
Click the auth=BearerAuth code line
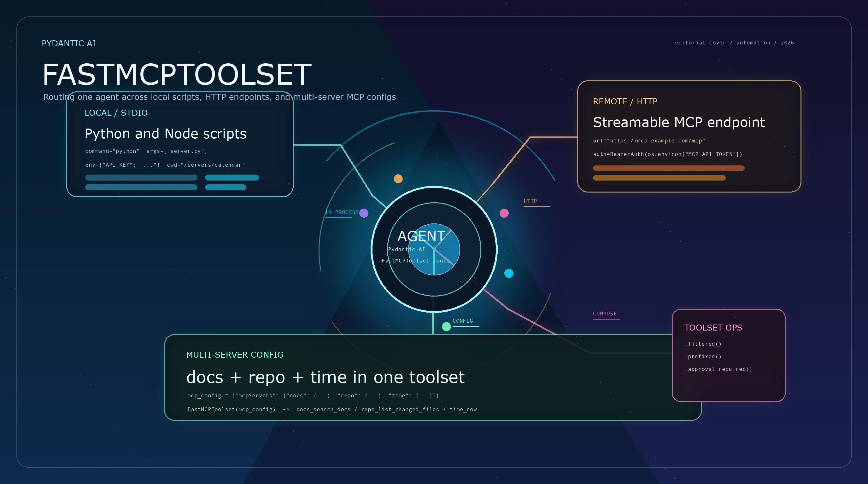coord(667,154)
